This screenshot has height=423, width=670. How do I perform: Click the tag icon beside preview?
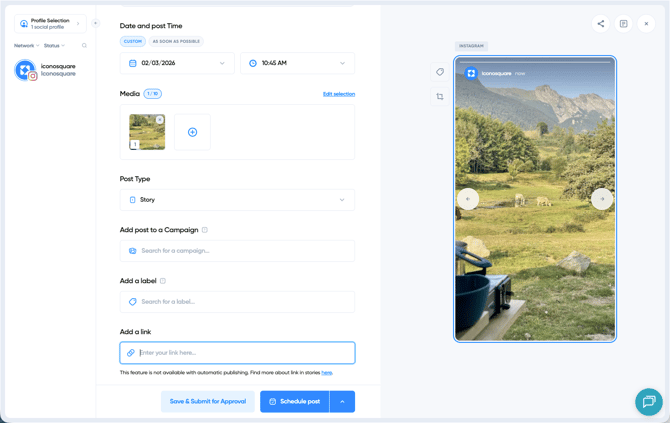click(440, 72)
